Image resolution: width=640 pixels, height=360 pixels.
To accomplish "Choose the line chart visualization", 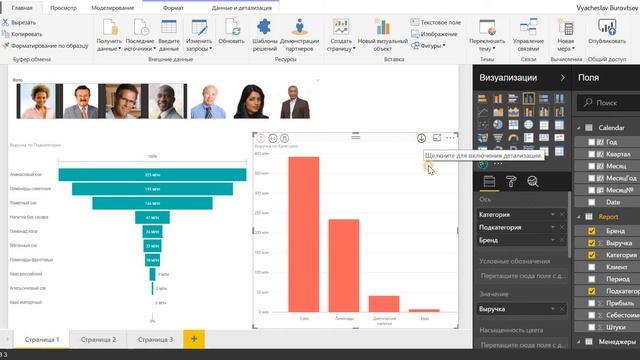I will (482, 111).
